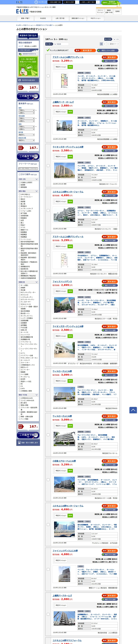Click the bulk 検討リストに追加 button above listings

[x=108, y=50]
